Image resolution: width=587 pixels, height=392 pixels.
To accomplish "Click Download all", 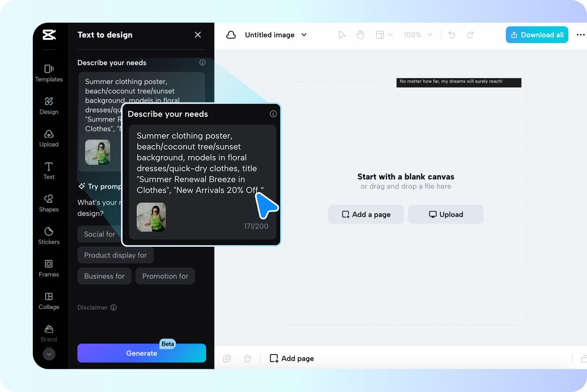I will pos(537,35).
